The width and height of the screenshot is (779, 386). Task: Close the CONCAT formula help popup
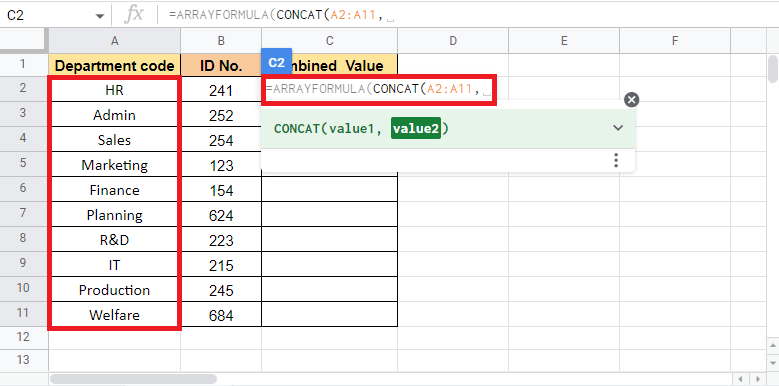tap(631, 100)
